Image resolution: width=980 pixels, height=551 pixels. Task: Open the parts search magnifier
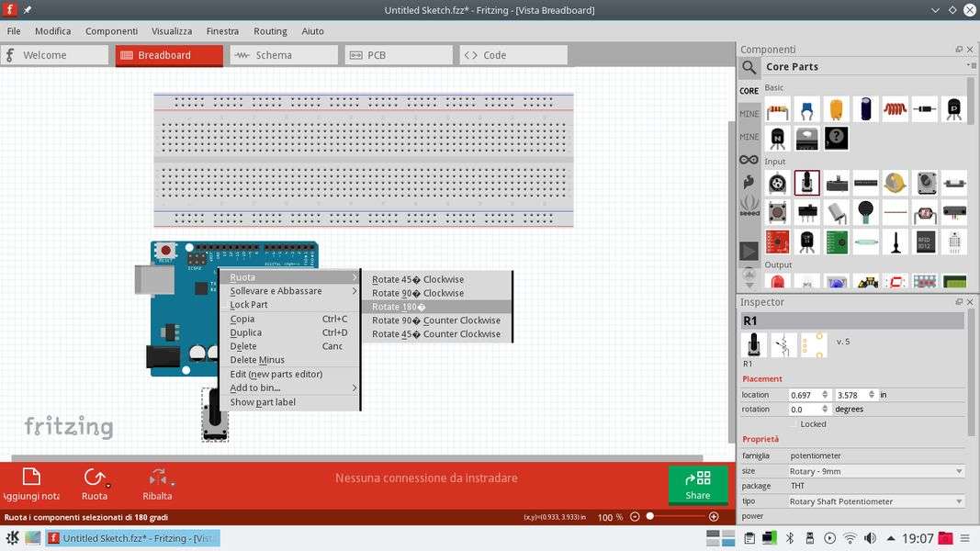tap(749, 67)
